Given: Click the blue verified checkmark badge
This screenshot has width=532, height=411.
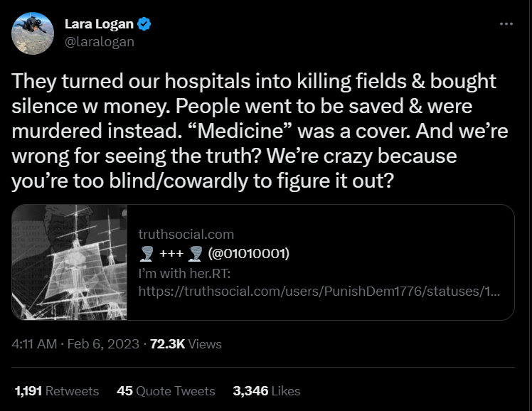Looking at the screenshot, I should (144, 26).
